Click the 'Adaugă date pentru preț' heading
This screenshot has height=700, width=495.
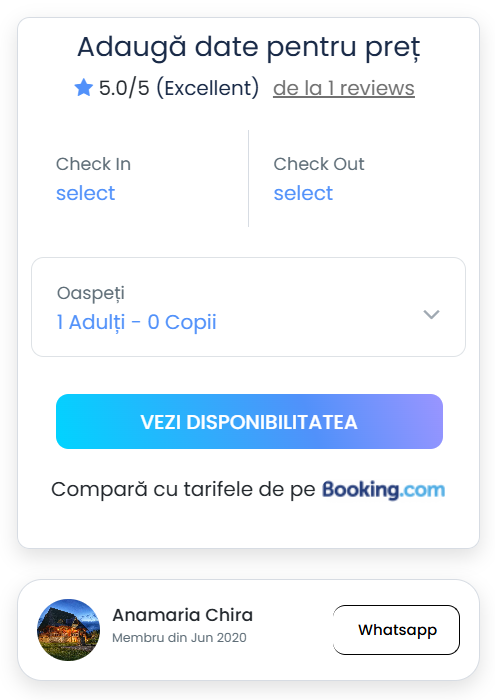[249, 48]
